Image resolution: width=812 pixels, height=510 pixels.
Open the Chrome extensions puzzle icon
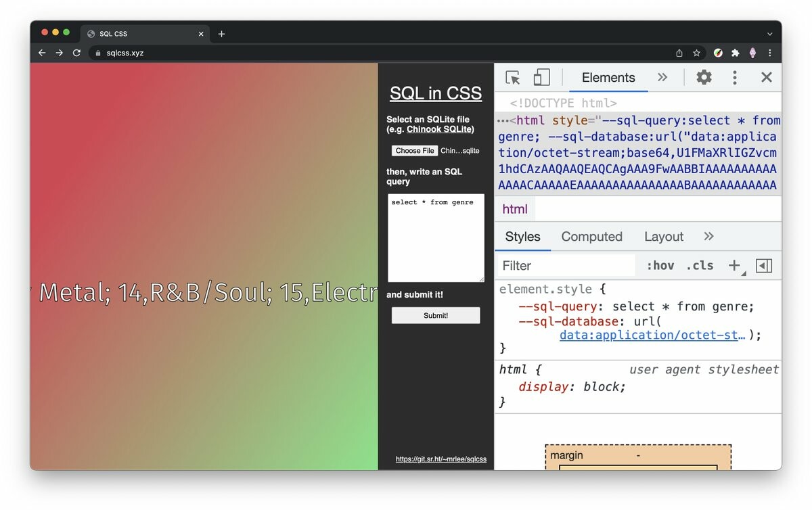click(x=736, y=53)
